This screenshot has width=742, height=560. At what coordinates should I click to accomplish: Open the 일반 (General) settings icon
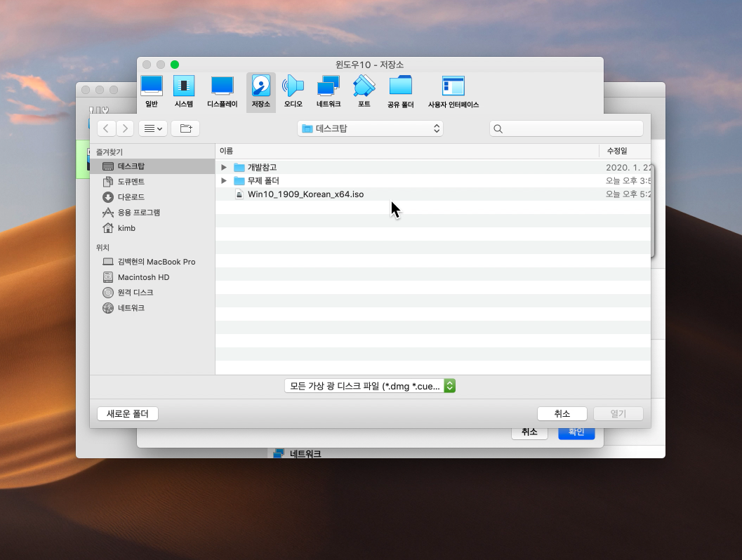pos(152,92)
